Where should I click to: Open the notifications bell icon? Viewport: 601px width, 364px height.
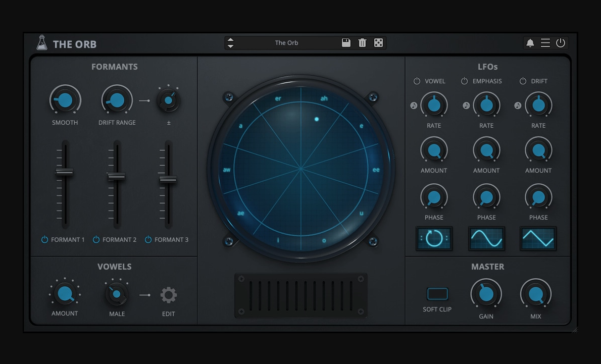530,43
